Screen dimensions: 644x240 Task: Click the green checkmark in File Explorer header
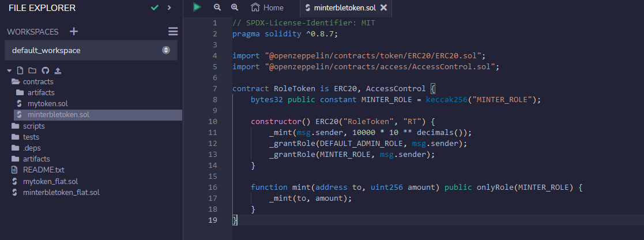click(155, 7)
